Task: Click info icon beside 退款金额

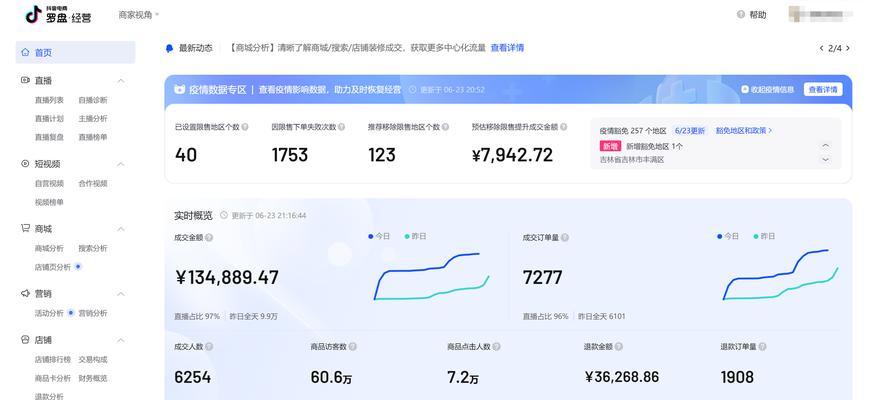Action: (618, 347)
